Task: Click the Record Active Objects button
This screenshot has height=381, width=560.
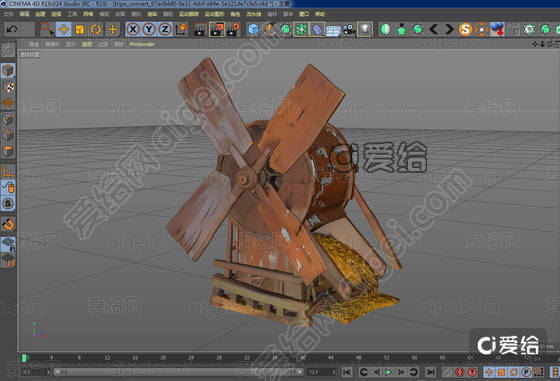Action: point(447,372)
